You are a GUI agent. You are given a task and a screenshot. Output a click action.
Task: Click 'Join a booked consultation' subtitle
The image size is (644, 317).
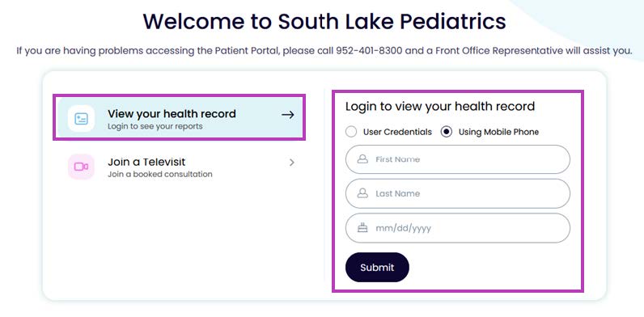point(159,174)
